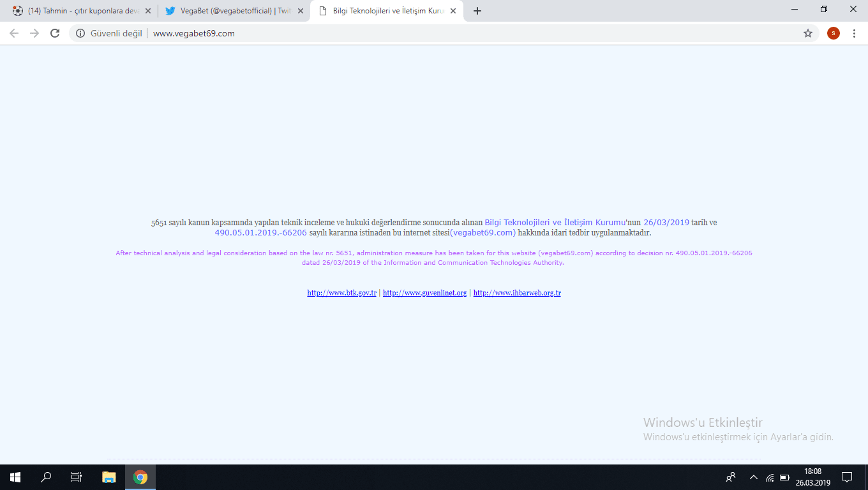Click Chrome icon in taskbar
This screenshot has width=868, height=490.
pos(140,477)
